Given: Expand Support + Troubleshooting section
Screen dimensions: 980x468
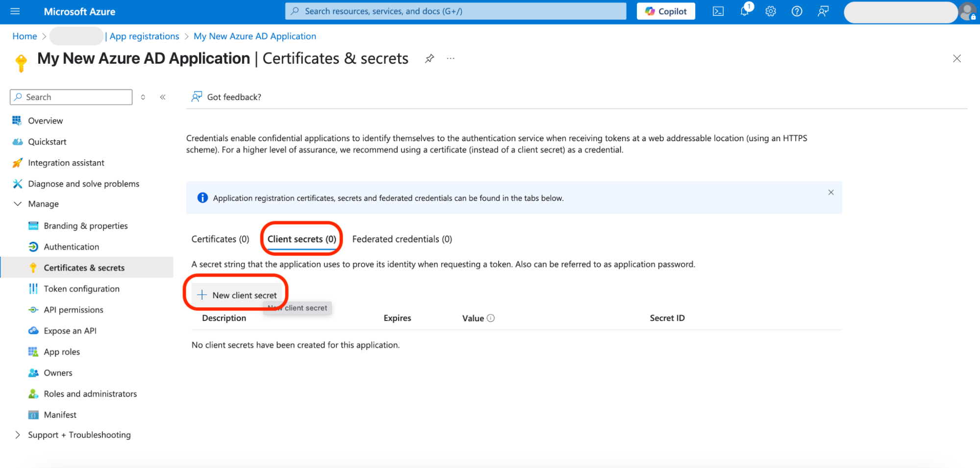Looking at the screenshot, I should [x=18, y=435].
